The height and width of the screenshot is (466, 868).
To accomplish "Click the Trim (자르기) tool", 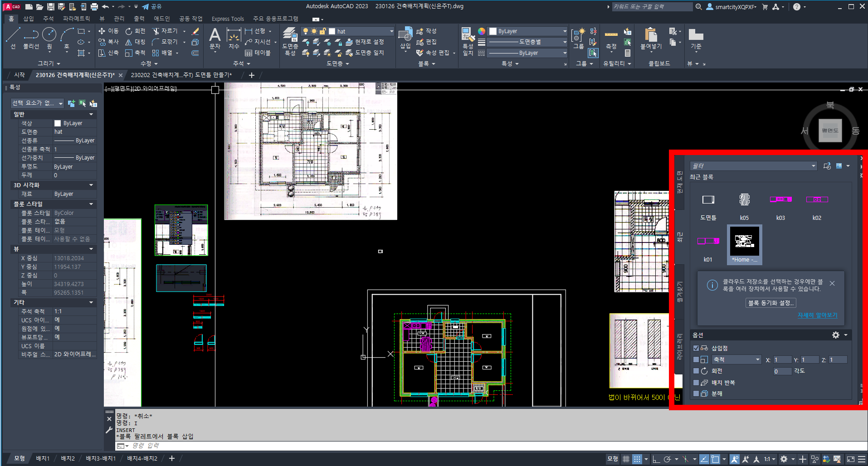I will tap(165, 31).
